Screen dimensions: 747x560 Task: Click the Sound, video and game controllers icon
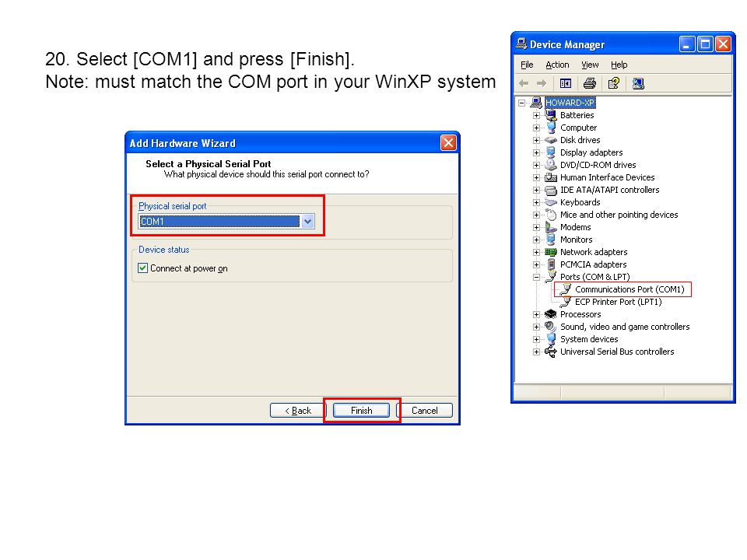[551, 327]
